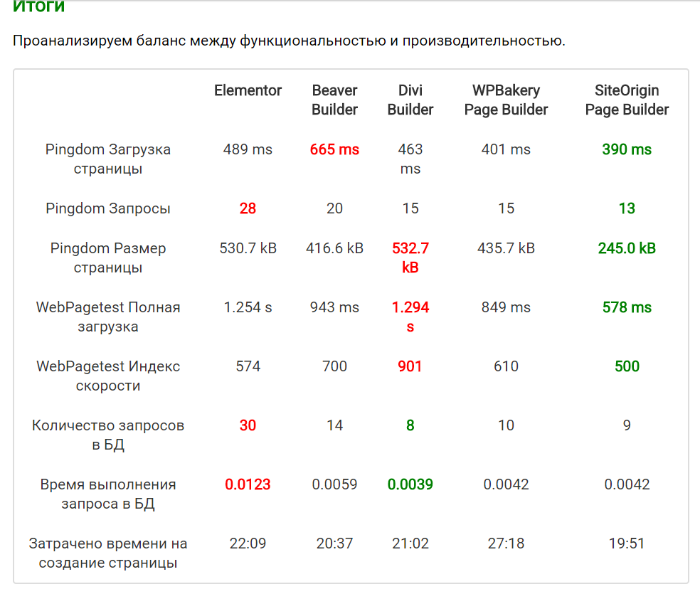Click the green 578 ms value
The height and width of the screenshot is (589, 700).
[x=627, y=307]
